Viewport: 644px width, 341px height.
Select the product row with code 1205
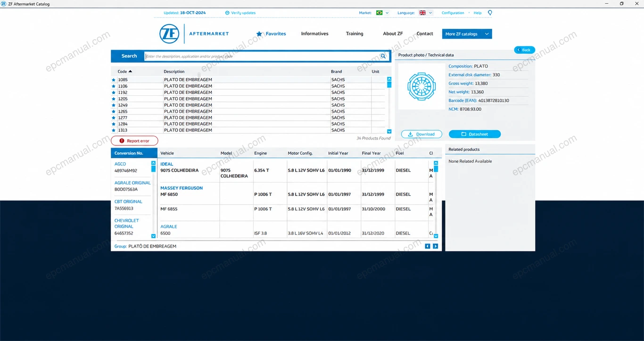(x=248, y=99)
